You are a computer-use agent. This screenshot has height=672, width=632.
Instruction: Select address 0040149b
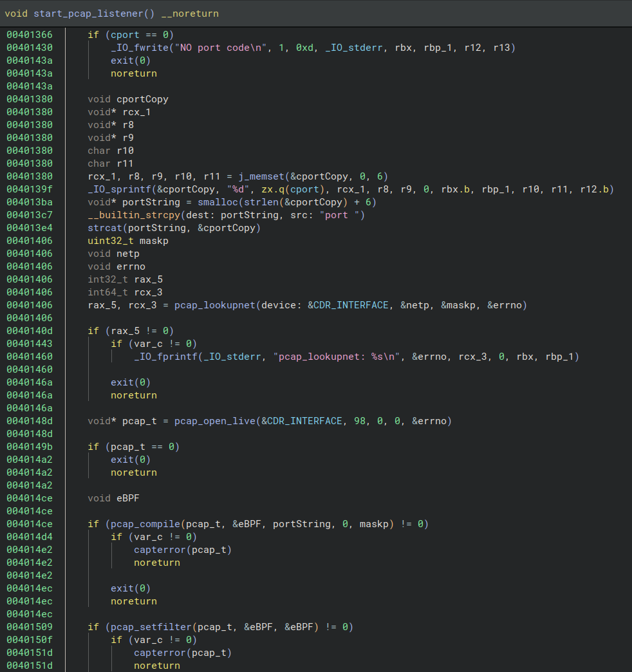click(30, 446)
